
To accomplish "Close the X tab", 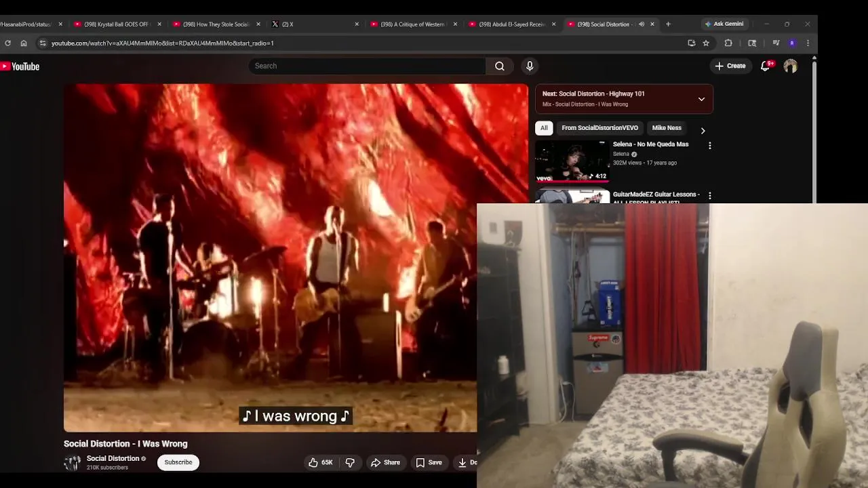I will pos(357,24).
